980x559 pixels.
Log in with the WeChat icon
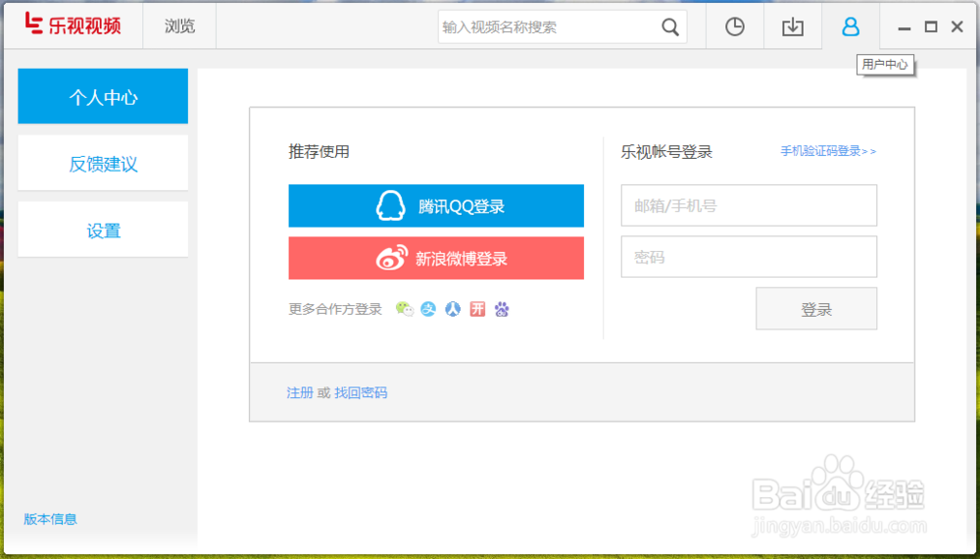click(x=405, y=309)
